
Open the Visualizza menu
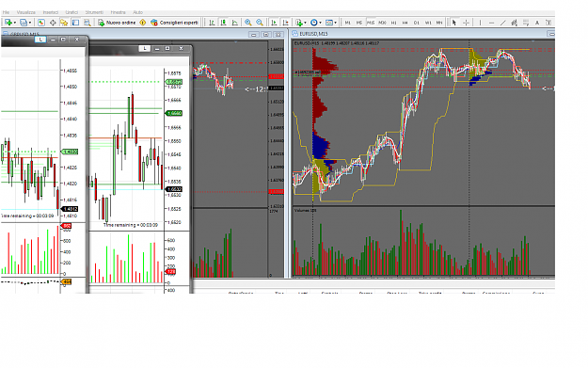tap(26, 12)
